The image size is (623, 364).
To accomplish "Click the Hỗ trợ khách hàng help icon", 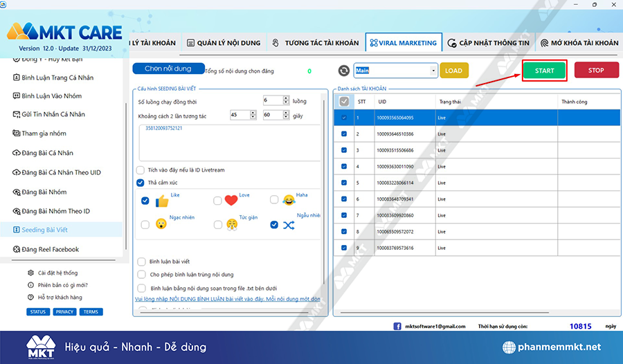I will coord(30,298).
